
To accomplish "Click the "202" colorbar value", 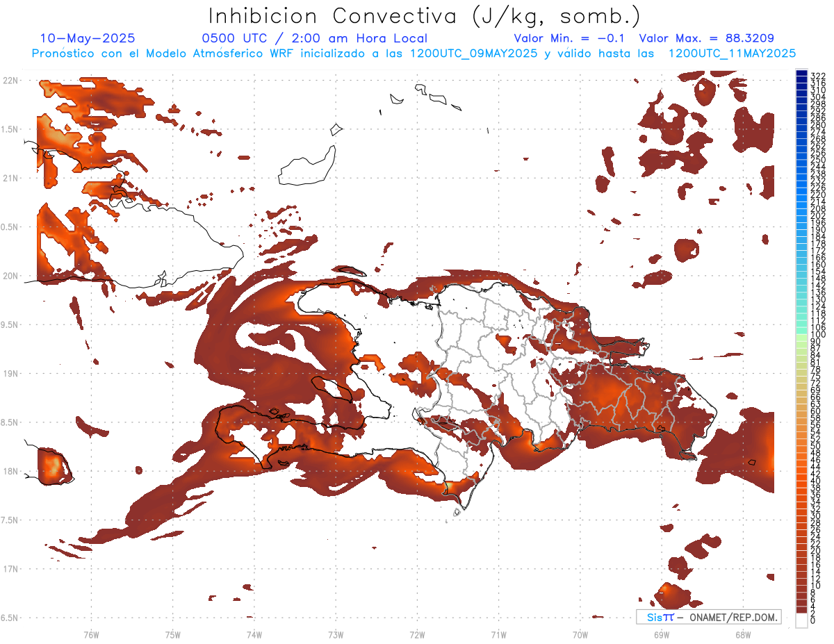I will [818, 215].
